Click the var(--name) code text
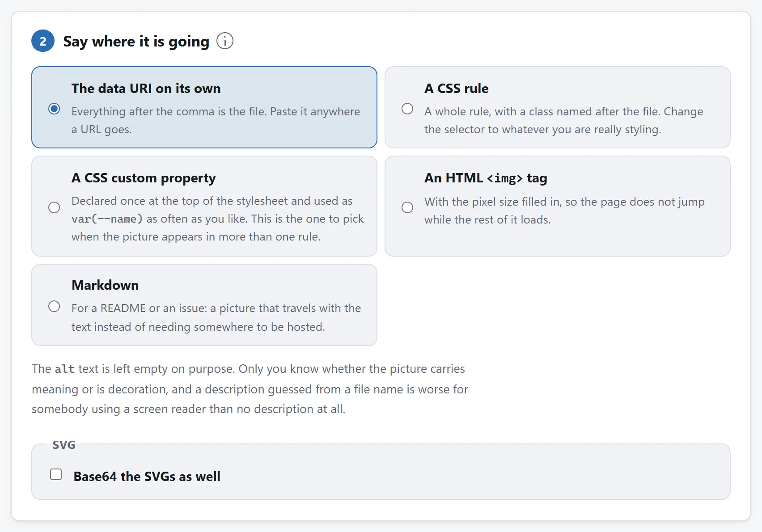 point(107,219)
